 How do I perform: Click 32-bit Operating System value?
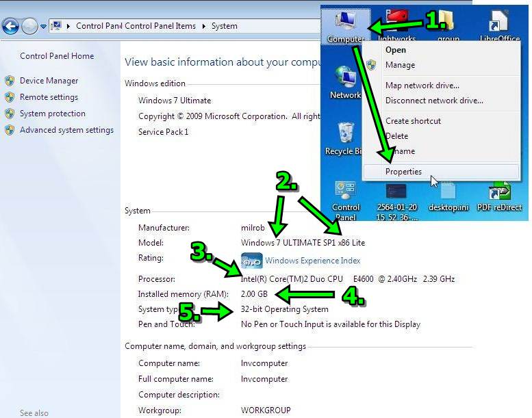point(285,309)
